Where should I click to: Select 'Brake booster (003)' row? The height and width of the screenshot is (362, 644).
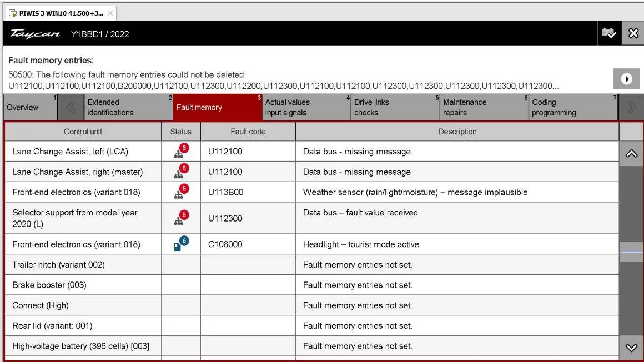[x=312, y=285]
